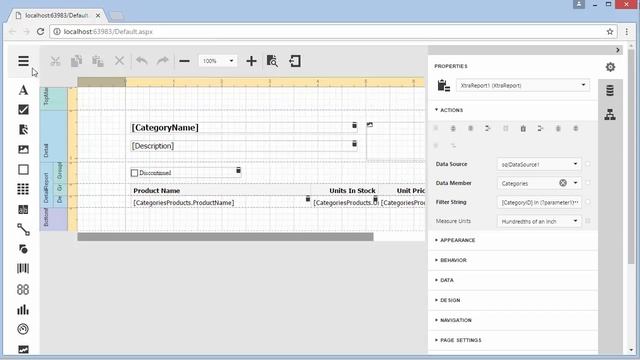Select the Label control in toolbox
Screen dimensions: 640x360
coord(23,90)
